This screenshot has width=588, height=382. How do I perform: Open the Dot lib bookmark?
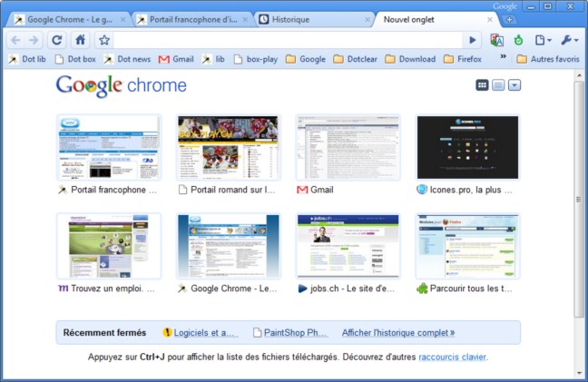pos(27,59)
